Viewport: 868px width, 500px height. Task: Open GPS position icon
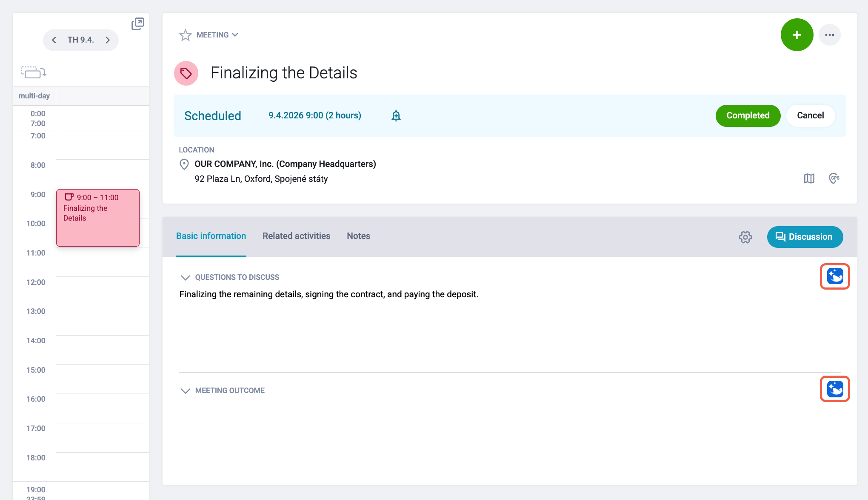(x=834, y=178)
